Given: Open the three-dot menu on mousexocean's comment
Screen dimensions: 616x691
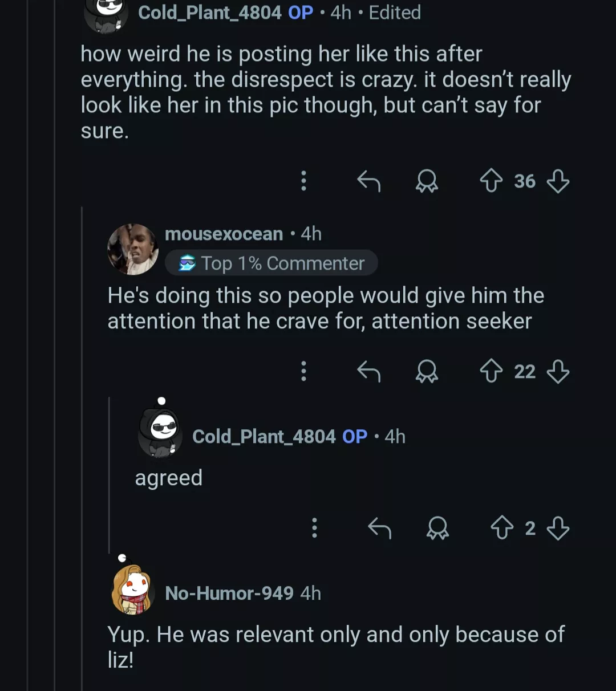Looking at the screenshot, I should 303,372.
